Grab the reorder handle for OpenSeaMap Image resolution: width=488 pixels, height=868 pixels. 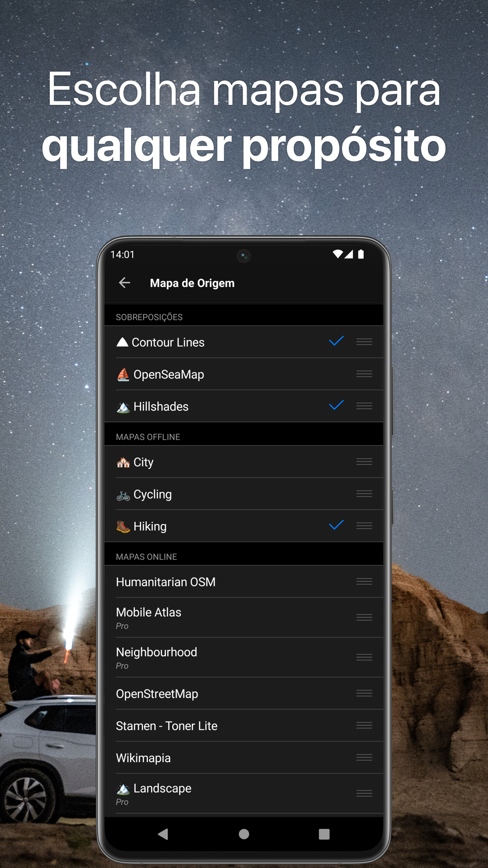click(364, 374)
